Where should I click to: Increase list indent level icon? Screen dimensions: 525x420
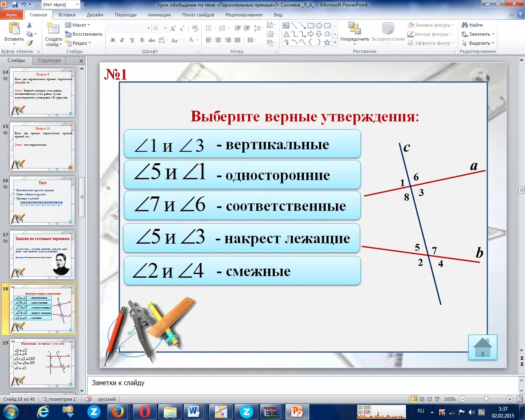click(247, 28)
